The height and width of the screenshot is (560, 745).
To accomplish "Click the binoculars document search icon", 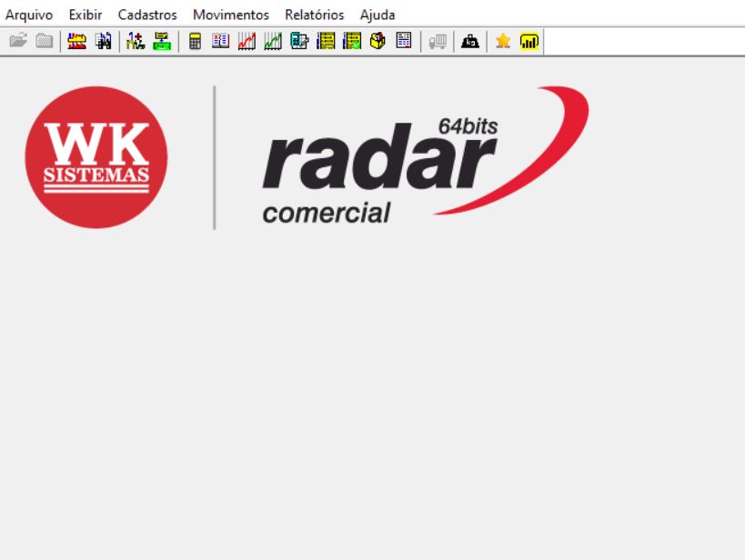I will tap(103, 41).
